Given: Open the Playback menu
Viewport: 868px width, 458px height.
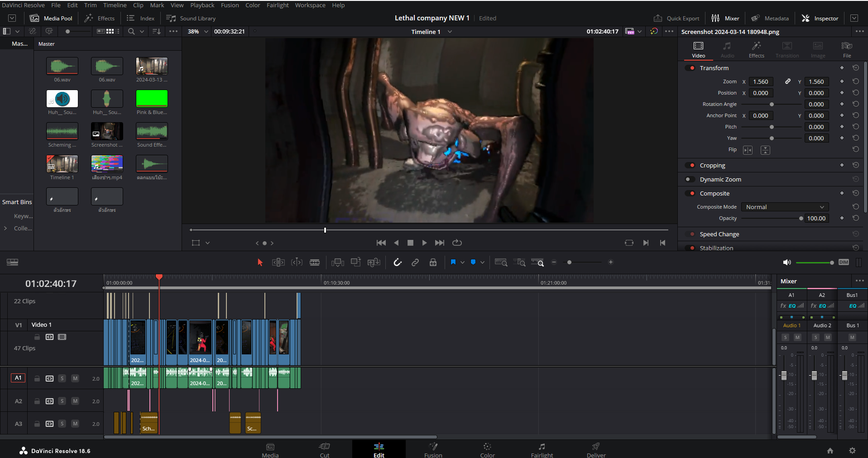Looking at the screenshot, I should tap(202, 5).
